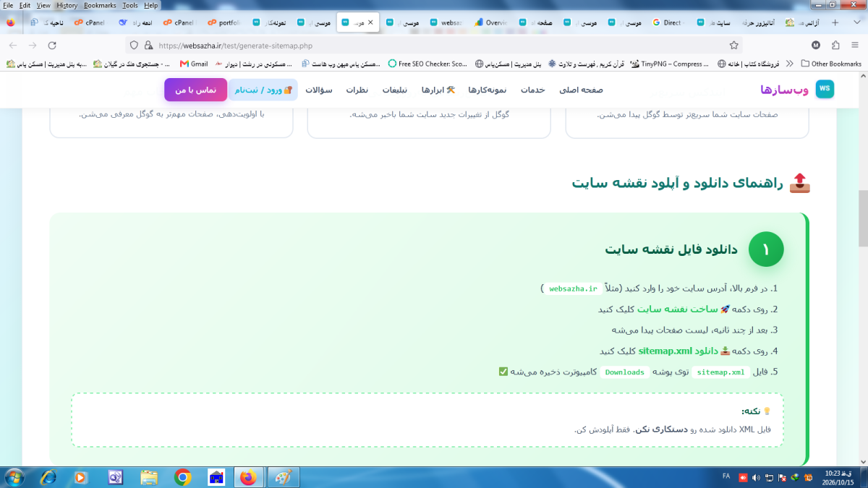868x488 pixels.
Task: Go back with the browser back arrow
Action: 13,45
